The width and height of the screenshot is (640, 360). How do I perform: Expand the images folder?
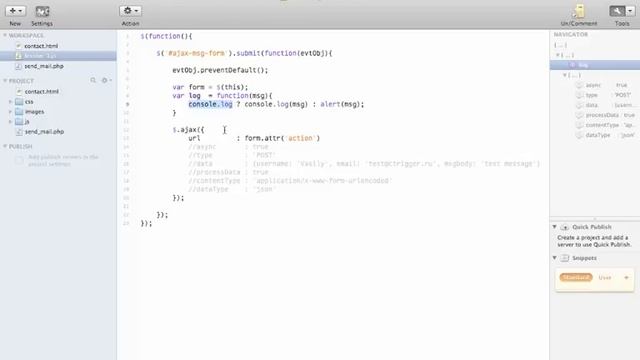pos(10,111)
